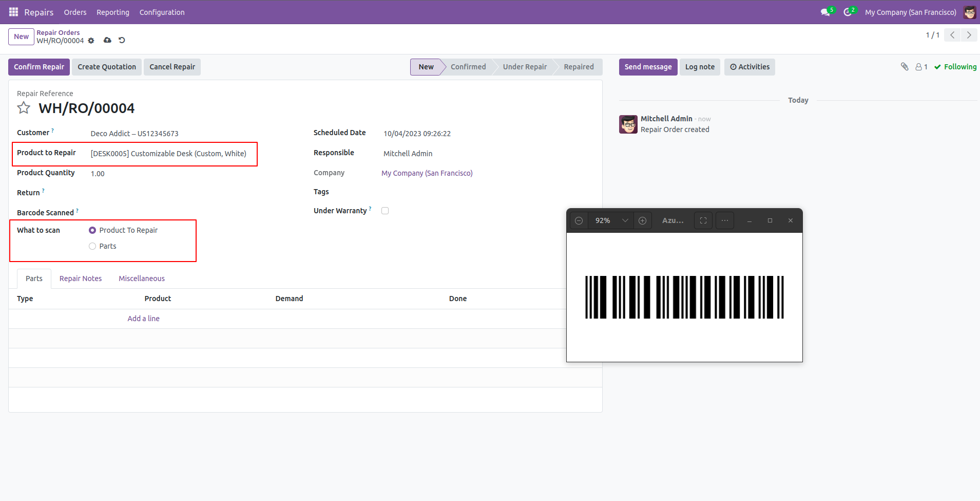Viewport: 980px width, 501px height.
Task: Zoom out in the image viewer
Action: point(579,220)
